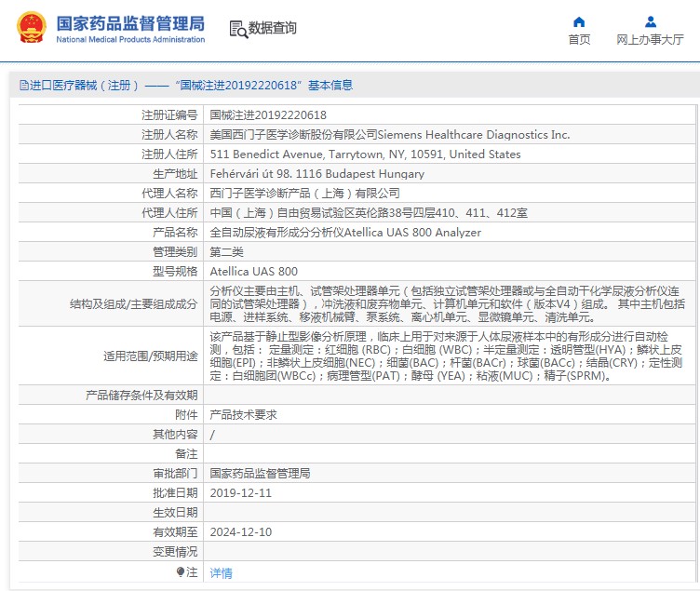Click the 型号规格 label
Image resolution: width=700 pixels, height=591 pixels.
[x=175, y=272]
